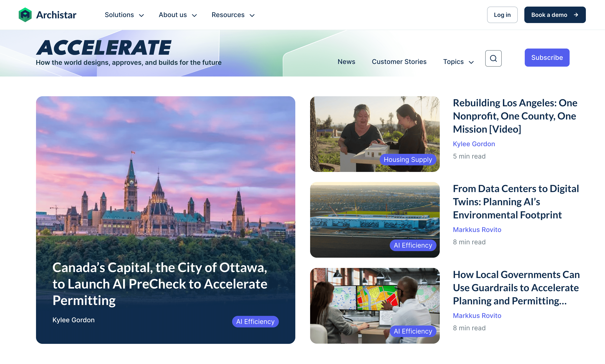Open the About us menu
Viewport: 605px width, 364px height.
pyautogui.click(x=178, y=15)
